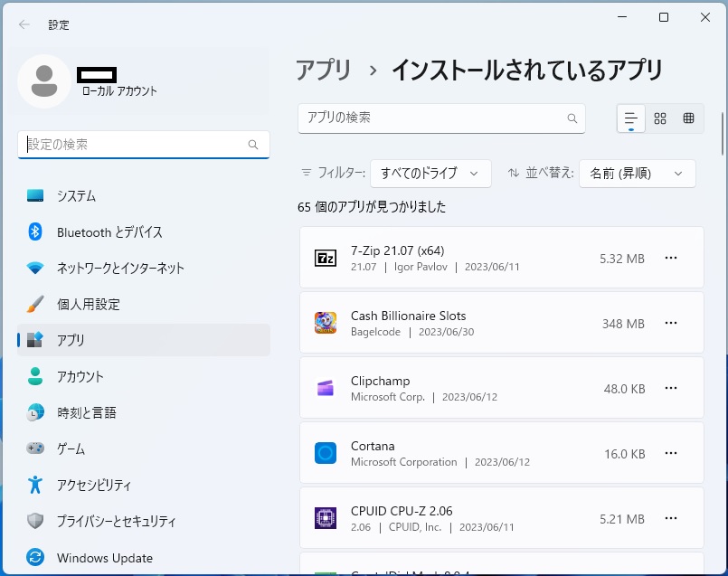This screenshot has height=576, width=728.
Task: Click the magnifier icon in アプリの検索 box
Action: tap(572, 118)
